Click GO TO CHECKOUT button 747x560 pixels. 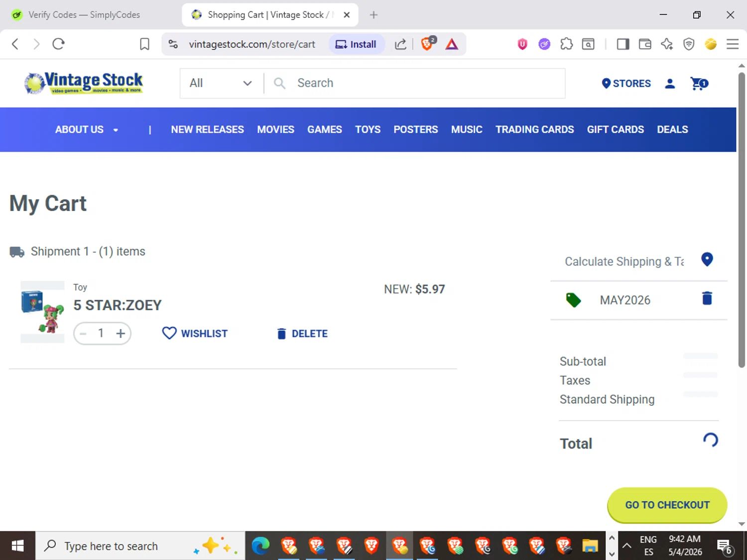coord(667,505)
